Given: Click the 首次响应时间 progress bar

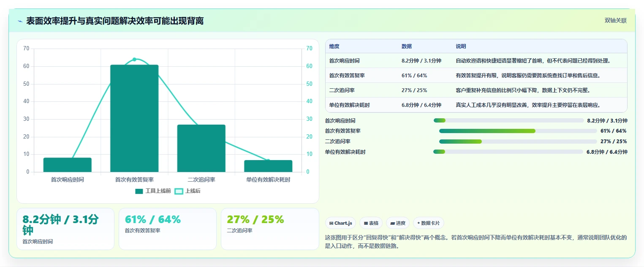Looking at the screenshot, I should 508,121.
